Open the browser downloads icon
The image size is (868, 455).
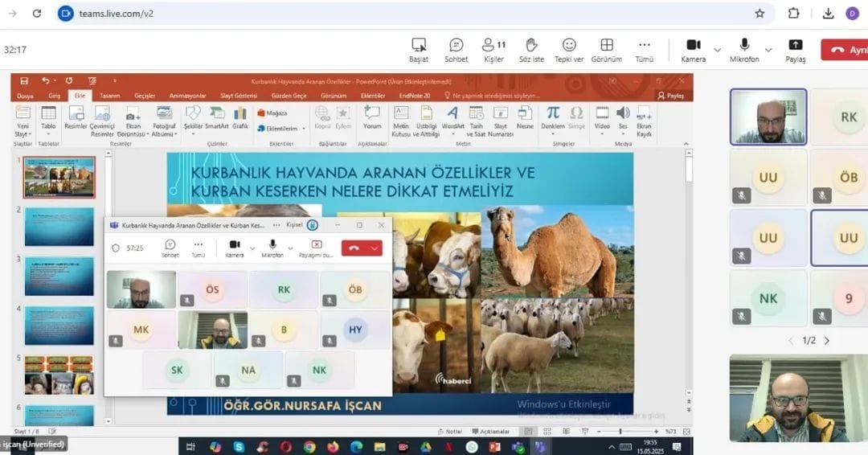coord(829,14)
